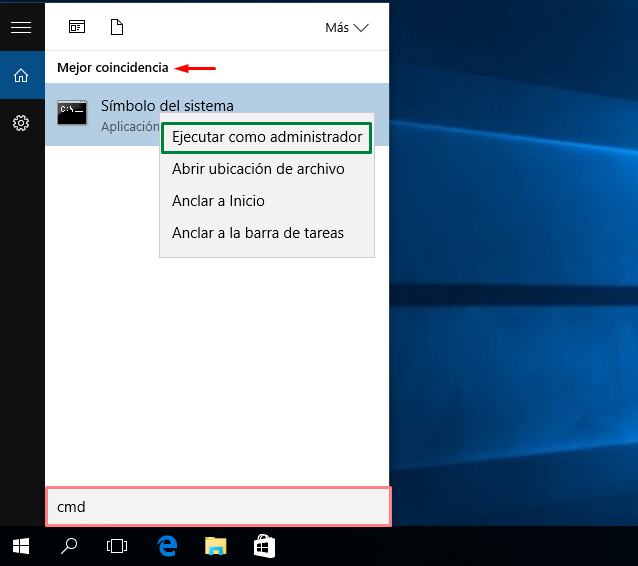The width and height of the screenshot is (638, 566).
Task: Open the settings gear in sidebar
Action: click(21, 123)
